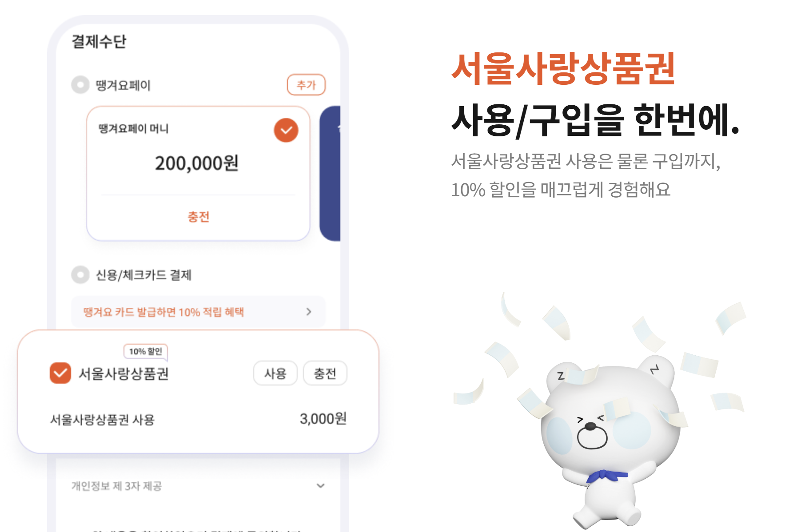Screen dimensions: 797x532
Task: Click the 서울사랑상품권 orange headline
Action: coord(563,68)
